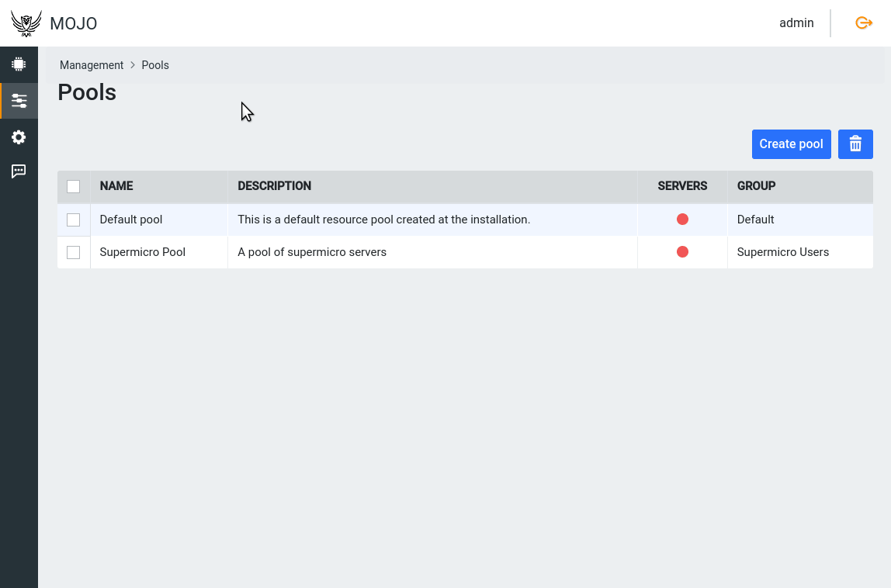
Task: Check the Default pool row checkbox
Action: click(74, 220)
